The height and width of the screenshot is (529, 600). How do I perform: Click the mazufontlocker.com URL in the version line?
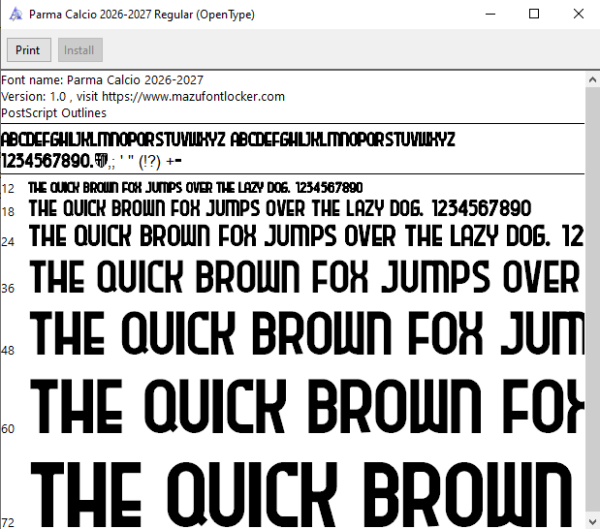pos(193,96)
